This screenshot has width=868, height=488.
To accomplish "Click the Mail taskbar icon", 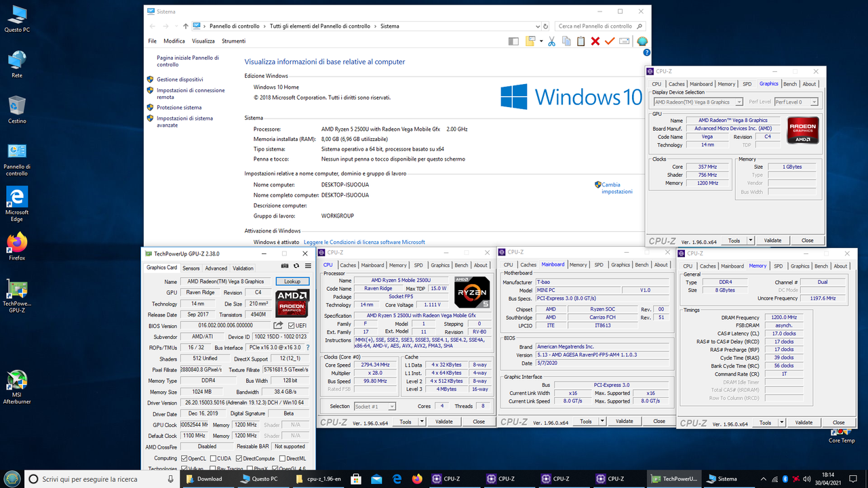I will point(377,479).
